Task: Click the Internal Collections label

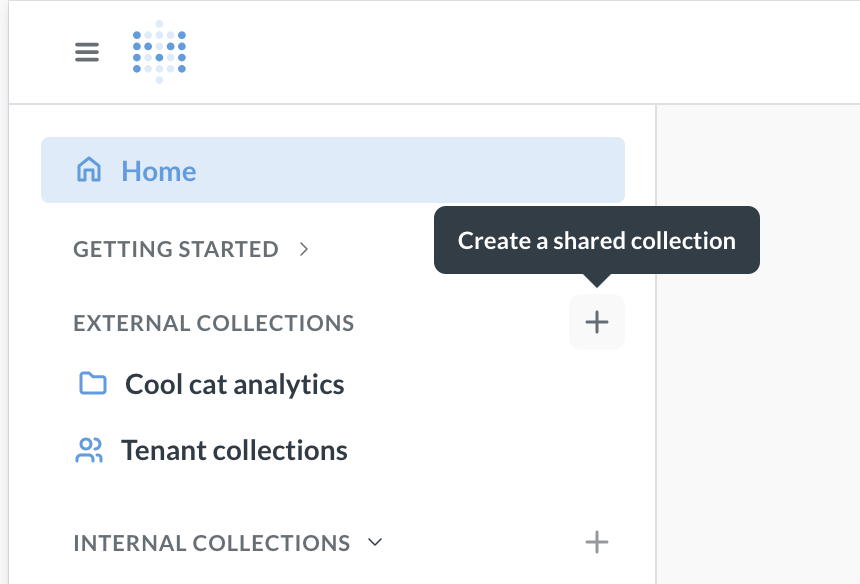Action: 211,542
